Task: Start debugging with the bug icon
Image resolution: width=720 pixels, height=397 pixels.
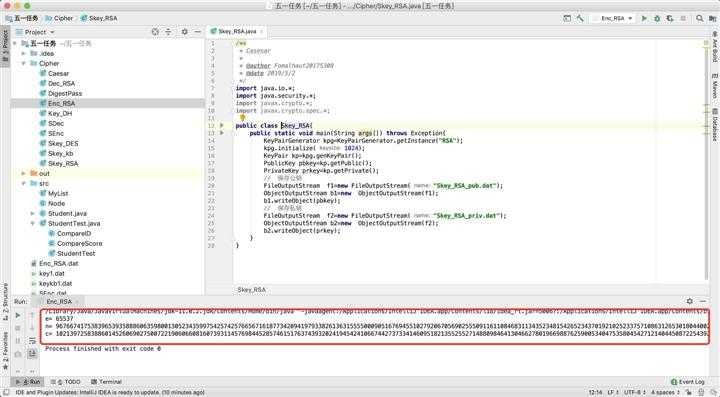Action: coord(657,18)
